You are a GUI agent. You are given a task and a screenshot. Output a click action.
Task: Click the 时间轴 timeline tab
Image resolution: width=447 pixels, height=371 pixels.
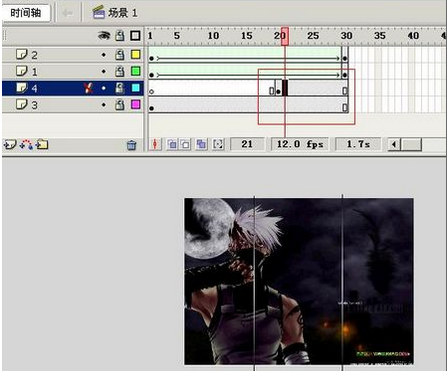[26, 13]
